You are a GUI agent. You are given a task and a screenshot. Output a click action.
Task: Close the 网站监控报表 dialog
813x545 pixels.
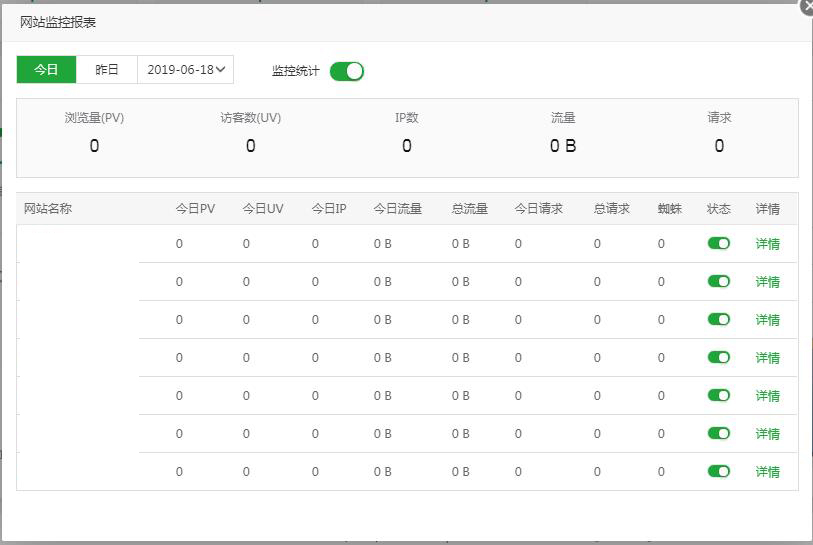(x=807, y=6)
